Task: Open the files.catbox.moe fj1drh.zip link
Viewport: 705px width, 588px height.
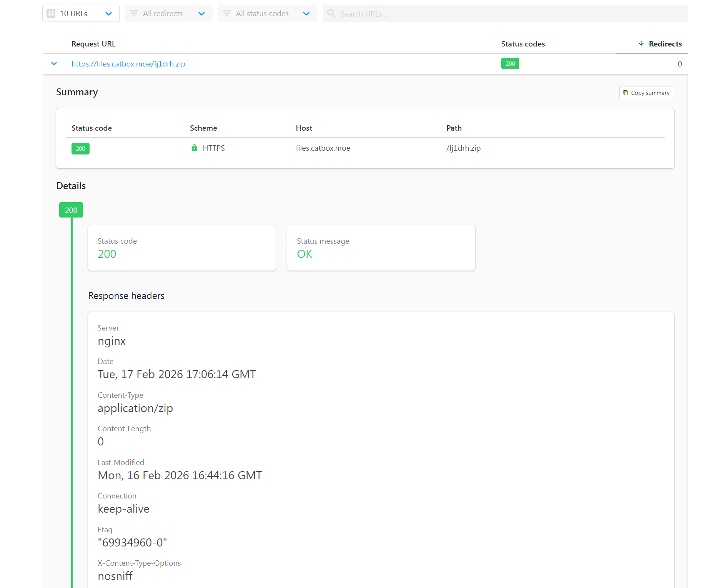Action: coord(128,64)
